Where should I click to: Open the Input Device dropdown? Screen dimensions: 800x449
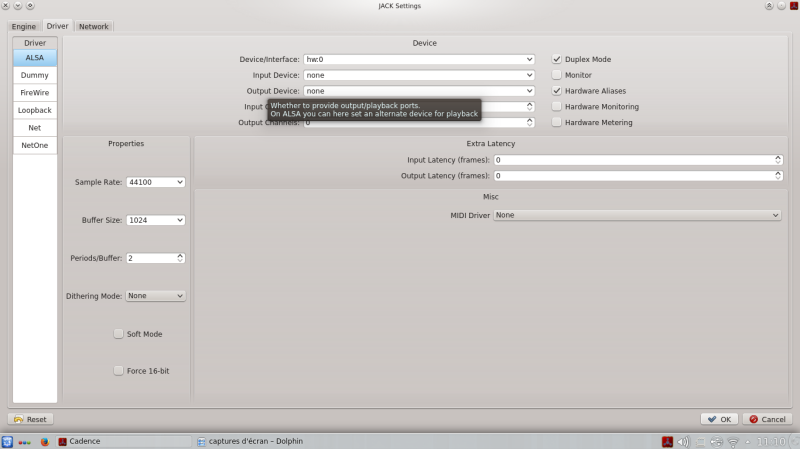[419, 75]
